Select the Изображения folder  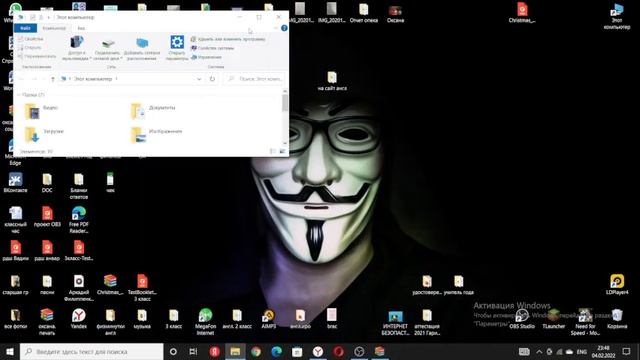(156, 134)
